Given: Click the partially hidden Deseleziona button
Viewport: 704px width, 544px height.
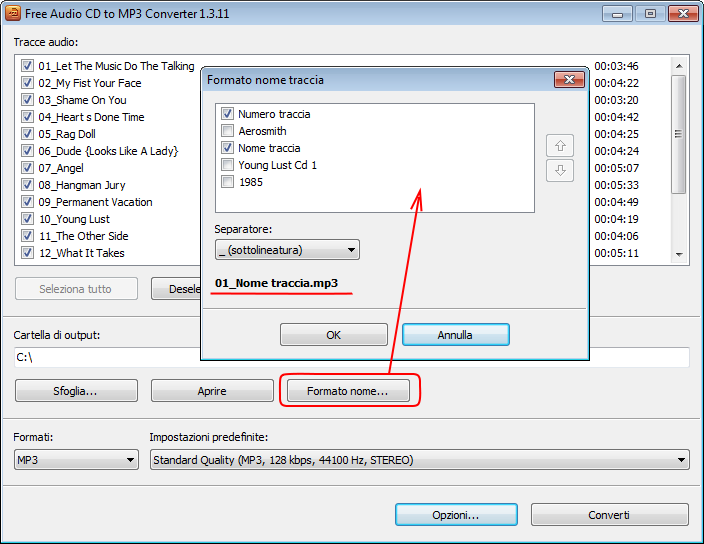Looking at the screenshot, I should [x=176, y=289].
